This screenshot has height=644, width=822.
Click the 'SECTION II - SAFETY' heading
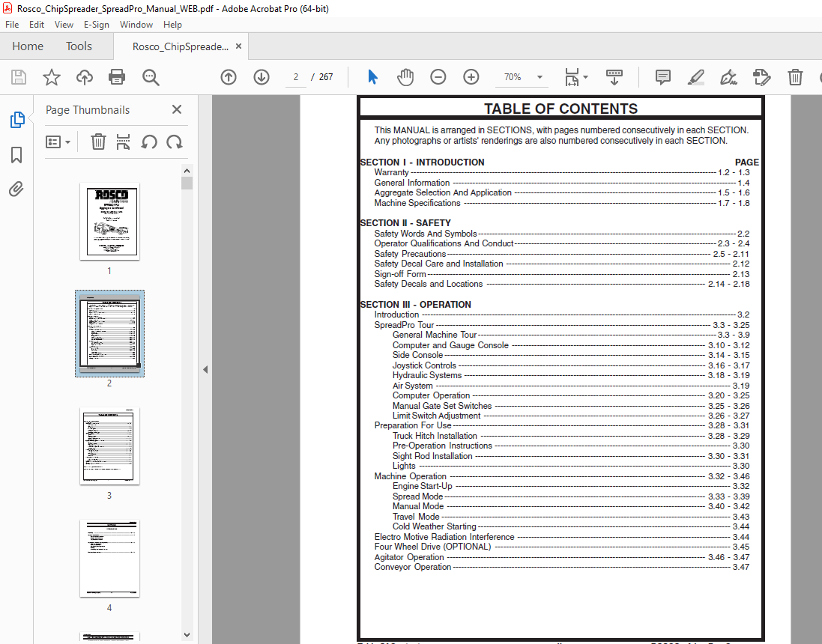pyautogui.click(x=405, y=222)
